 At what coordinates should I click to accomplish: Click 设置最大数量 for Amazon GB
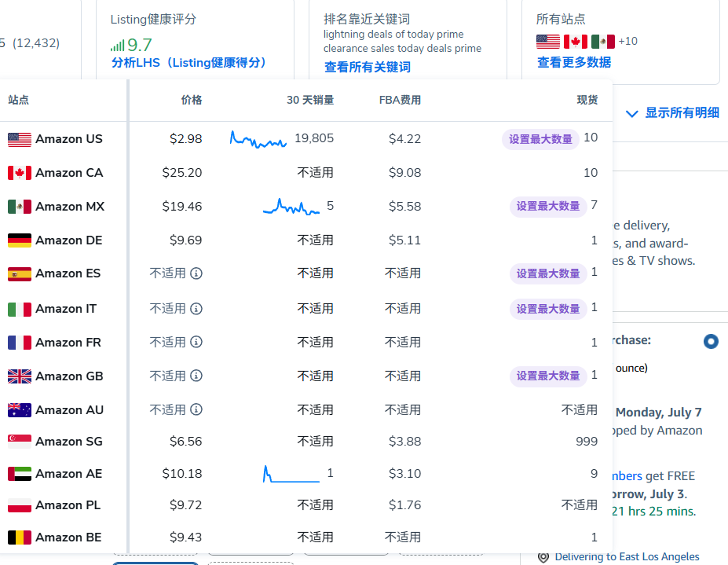(548, 376)
